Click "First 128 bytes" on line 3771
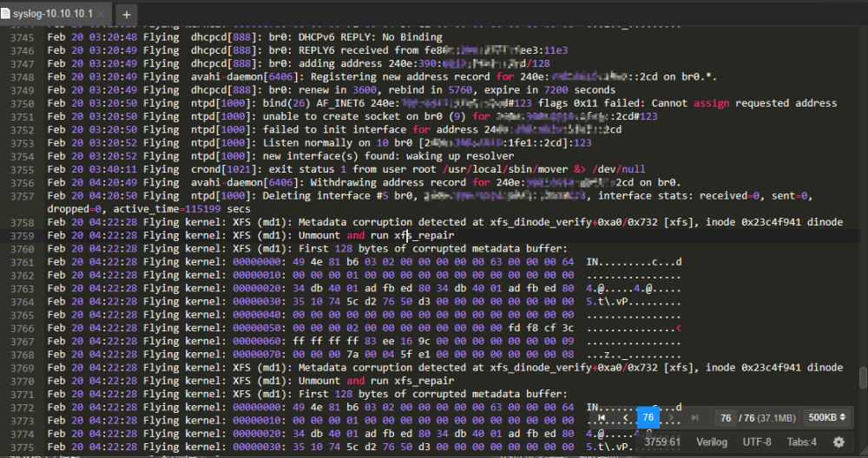The height and width of the screenshot is (458, 868). 343,395
